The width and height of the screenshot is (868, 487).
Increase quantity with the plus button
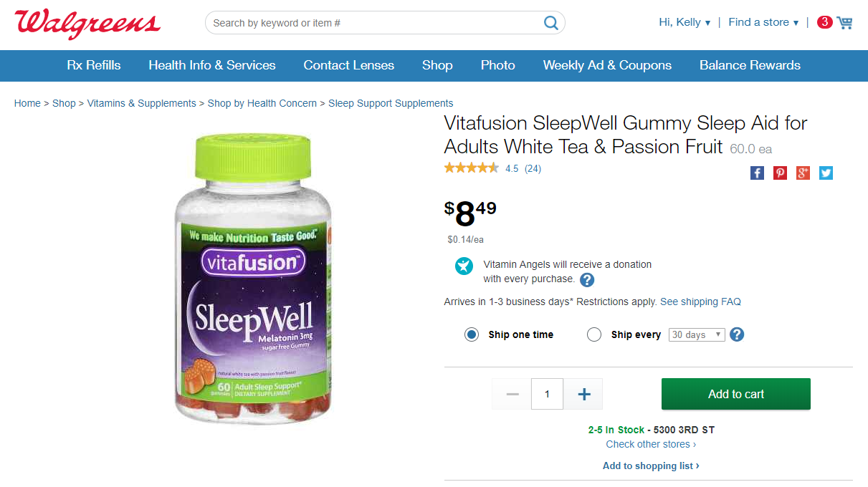coord(583,394)
